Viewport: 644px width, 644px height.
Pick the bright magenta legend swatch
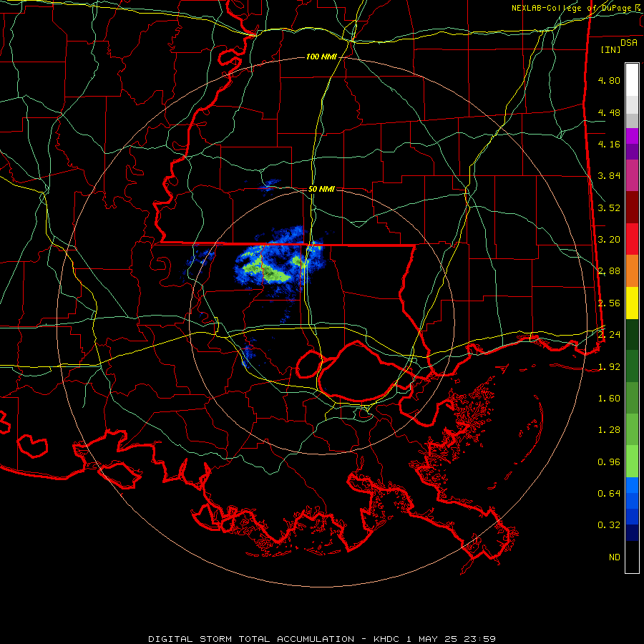point(632,136)
